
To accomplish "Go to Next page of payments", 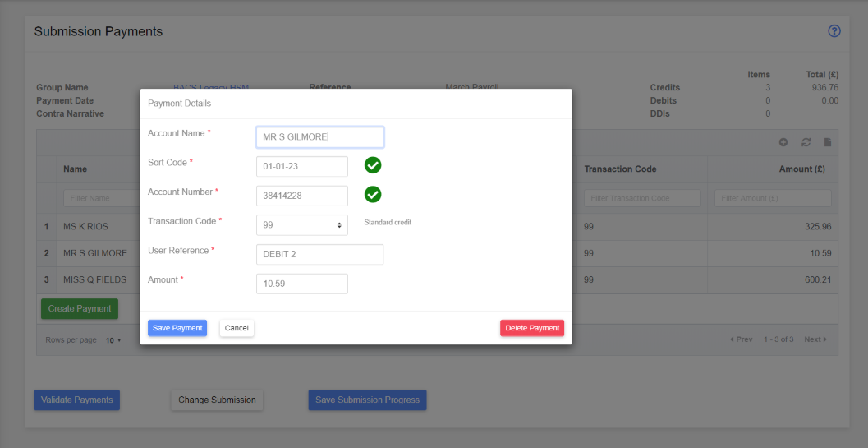I will [815, 339].
